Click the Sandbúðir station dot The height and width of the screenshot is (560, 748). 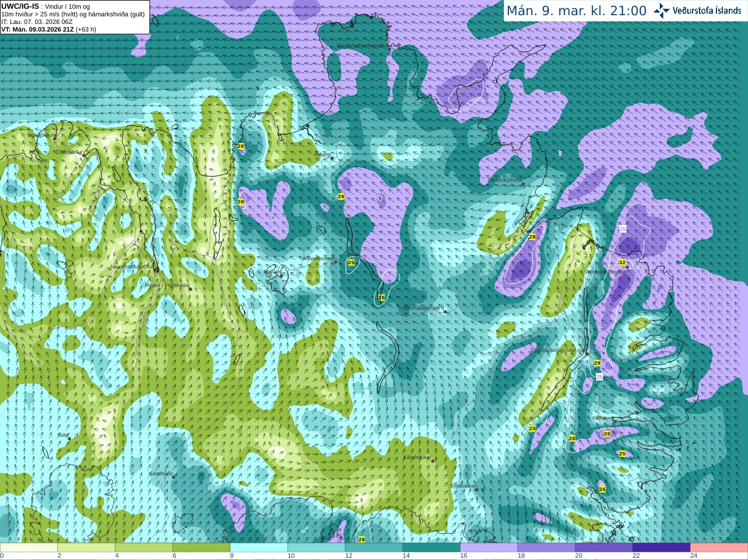174,477
